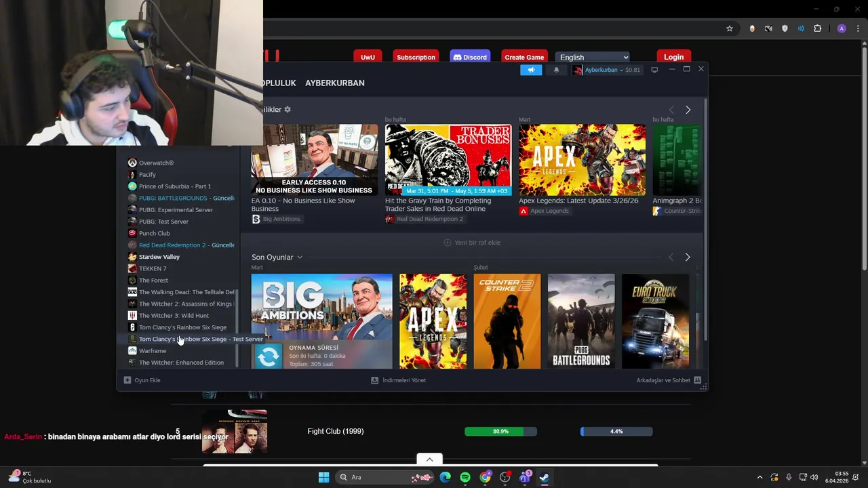Select Punch Club in library list

tap(155, 233)
